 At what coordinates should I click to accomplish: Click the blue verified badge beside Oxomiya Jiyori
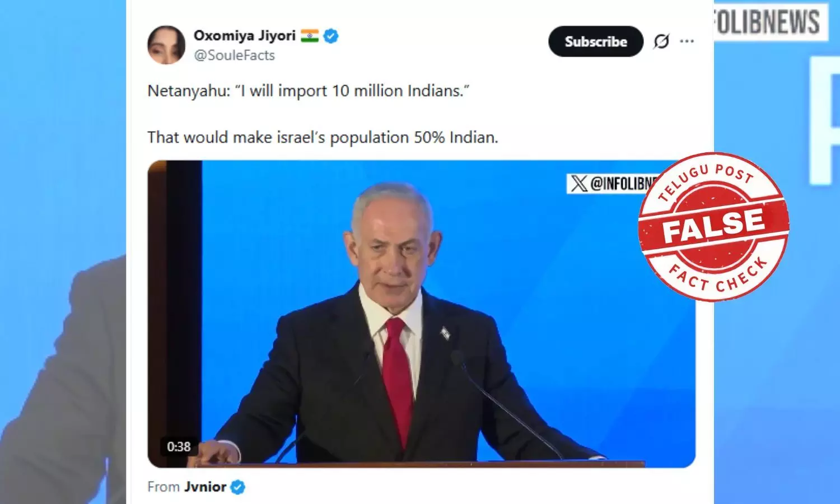tap(331, 36)
